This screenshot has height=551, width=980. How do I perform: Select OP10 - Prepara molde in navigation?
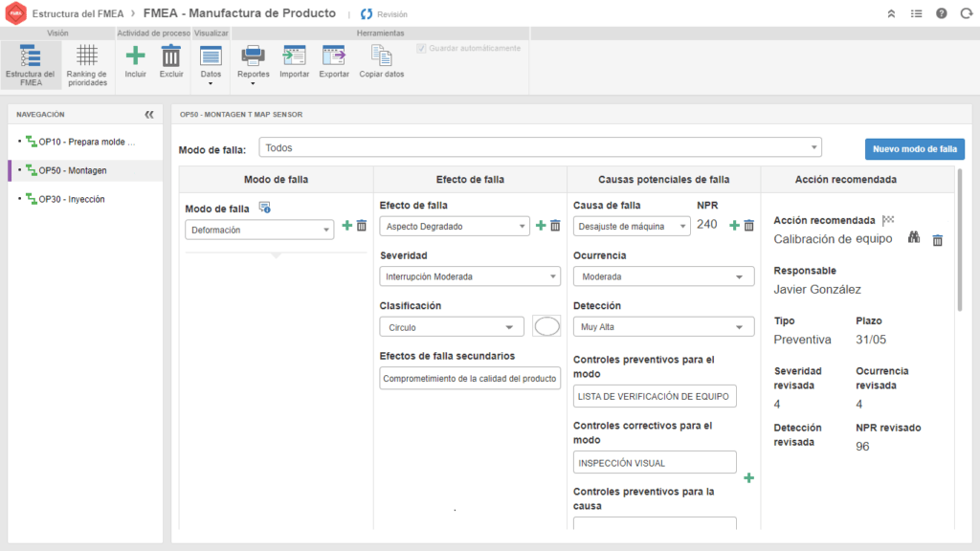(87, 143)
